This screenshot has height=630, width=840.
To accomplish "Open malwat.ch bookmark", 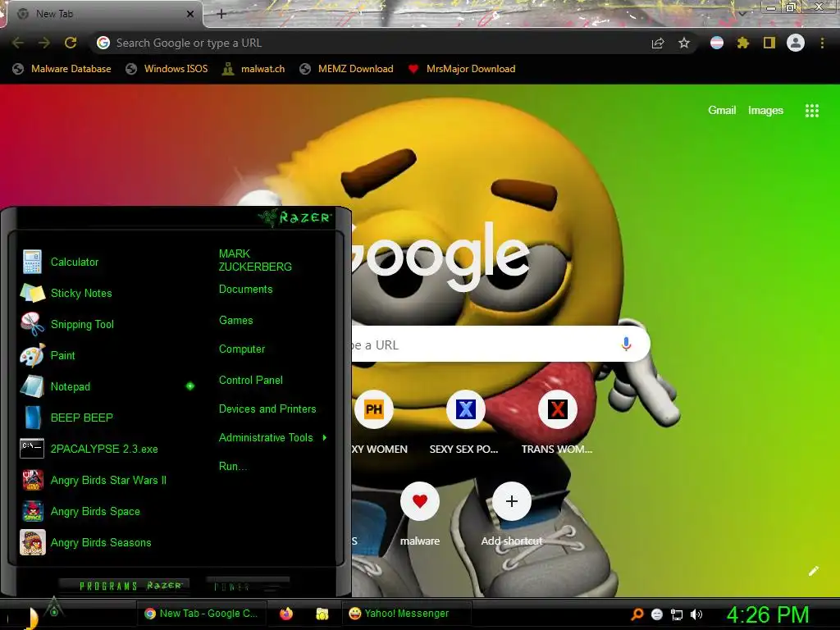I will tap(253, 69).
